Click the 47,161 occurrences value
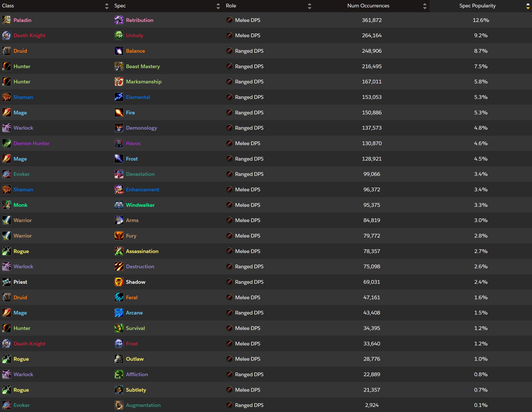The image size is (532, 412). [372, 297]
